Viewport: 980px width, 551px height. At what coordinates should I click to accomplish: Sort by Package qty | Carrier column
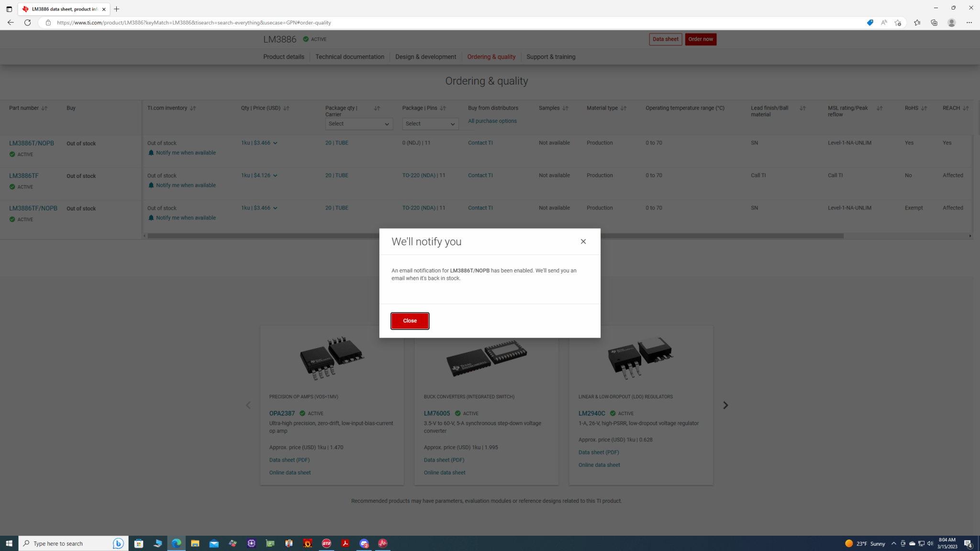[377, 108]
